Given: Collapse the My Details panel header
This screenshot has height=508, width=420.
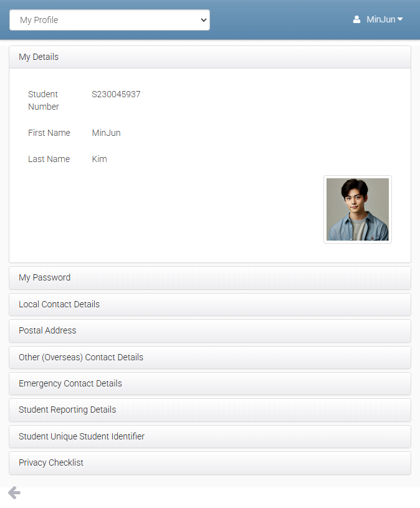Looking at the screenshot, I should click(209, 57).
